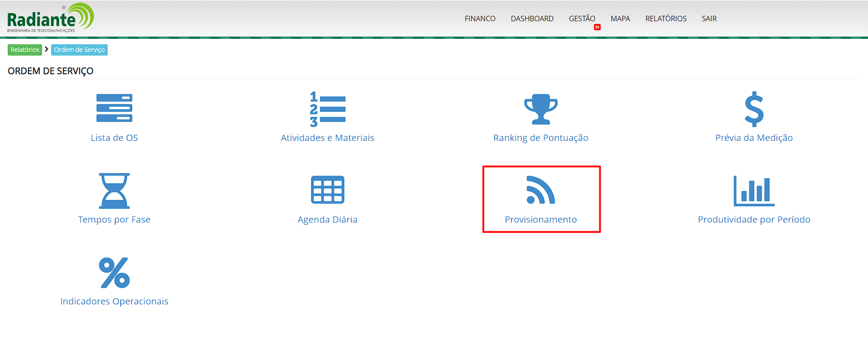Switch to the MAPA menu item

click(x=620, y=19)
